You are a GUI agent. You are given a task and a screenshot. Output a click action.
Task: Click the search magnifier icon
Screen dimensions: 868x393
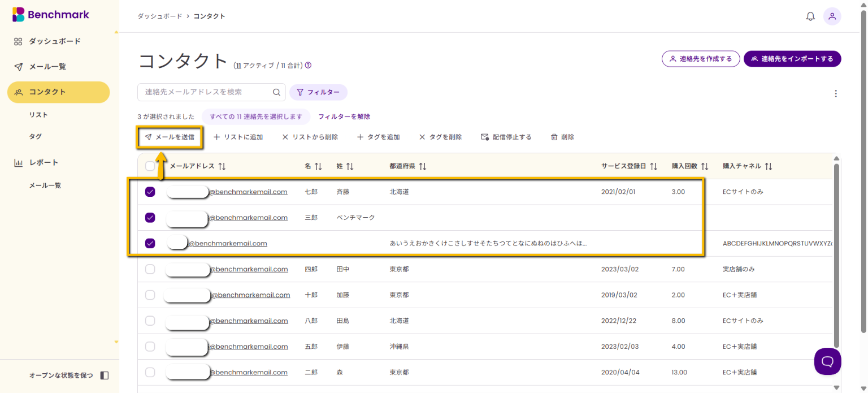point(276,92)
